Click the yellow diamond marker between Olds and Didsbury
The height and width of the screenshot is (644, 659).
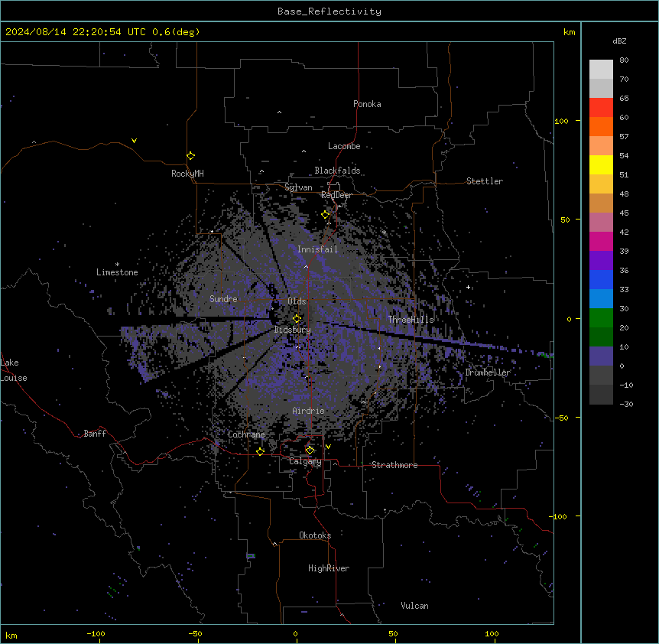coord(297,318)
